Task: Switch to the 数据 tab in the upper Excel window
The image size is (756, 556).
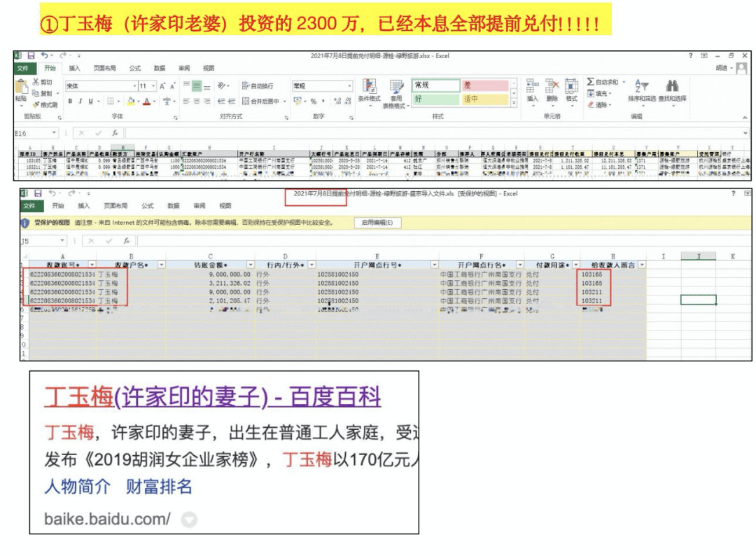Action: click(160, 69)
